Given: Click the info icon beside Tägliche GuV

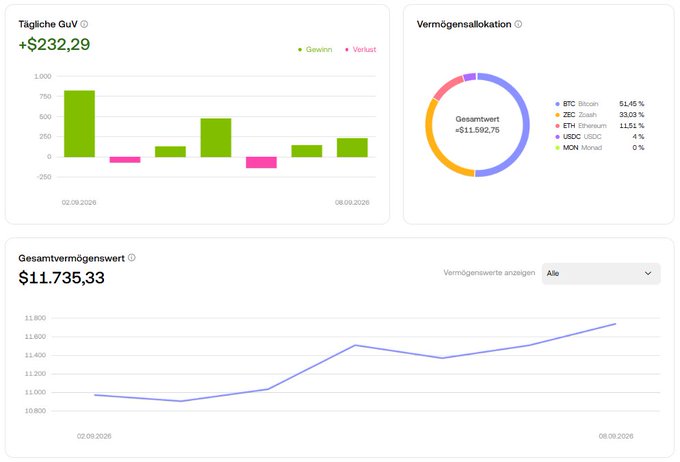Looking at the screenshot, I should pyautogui.click(x=84, y=24).
